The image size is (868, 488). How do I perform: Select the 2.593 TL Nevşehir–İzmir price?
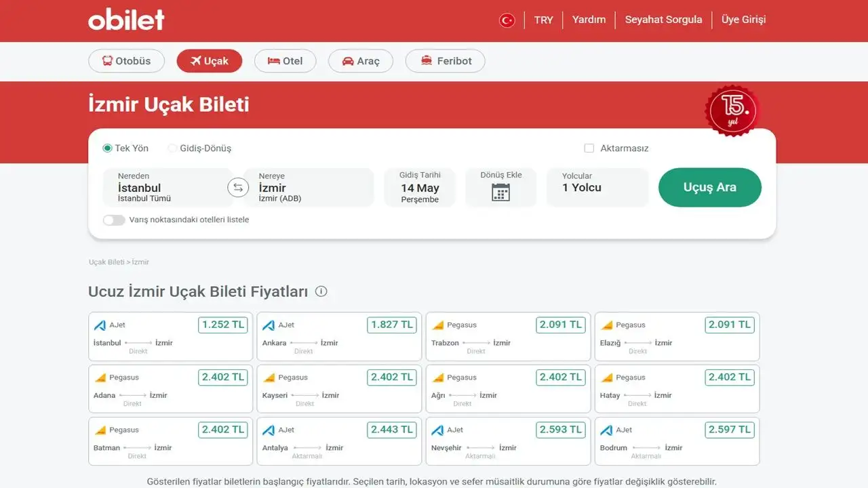561,429
